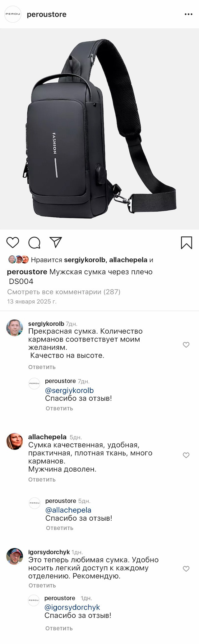Image resolution: width=199 pixels, height=644 pixels.
Task: Reply to allachepela's comment
Action: pos(42,479)
